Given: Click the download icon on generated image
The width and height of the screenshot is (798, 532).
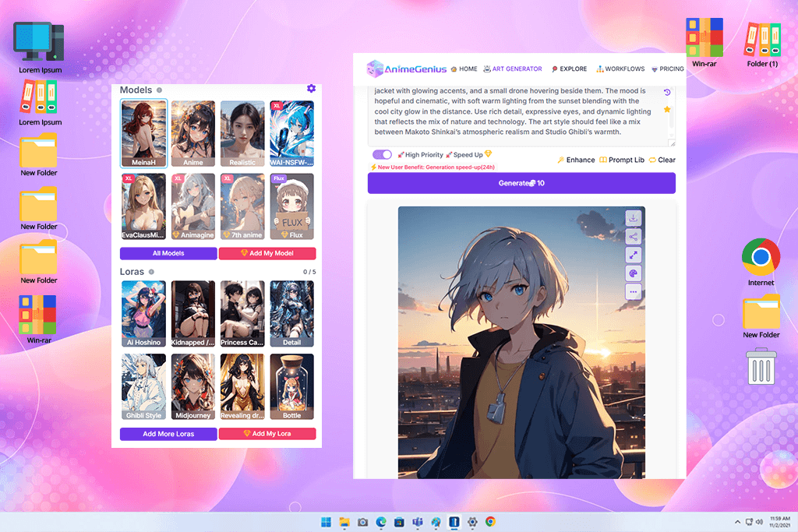Looking at the screenshot, I should click(633, 217).
